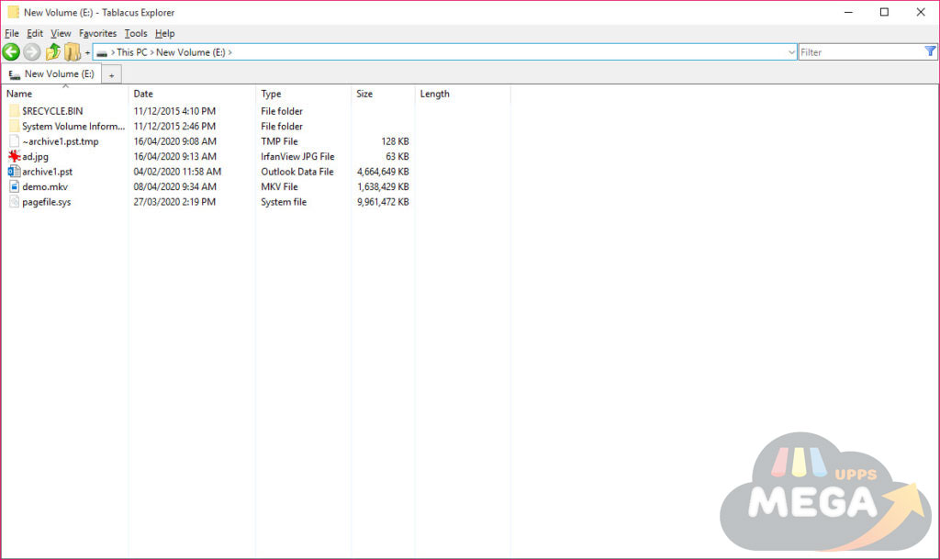Screen dimensions: 940x560
Task: Click System Volume Information folder icon
Action: [x=15, y=126]
